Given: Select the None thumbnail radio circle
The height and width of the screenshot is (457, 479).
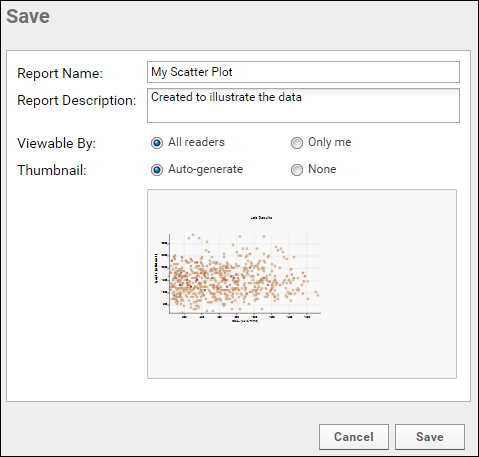Looking at the screenshot, I should click(297, 170).
